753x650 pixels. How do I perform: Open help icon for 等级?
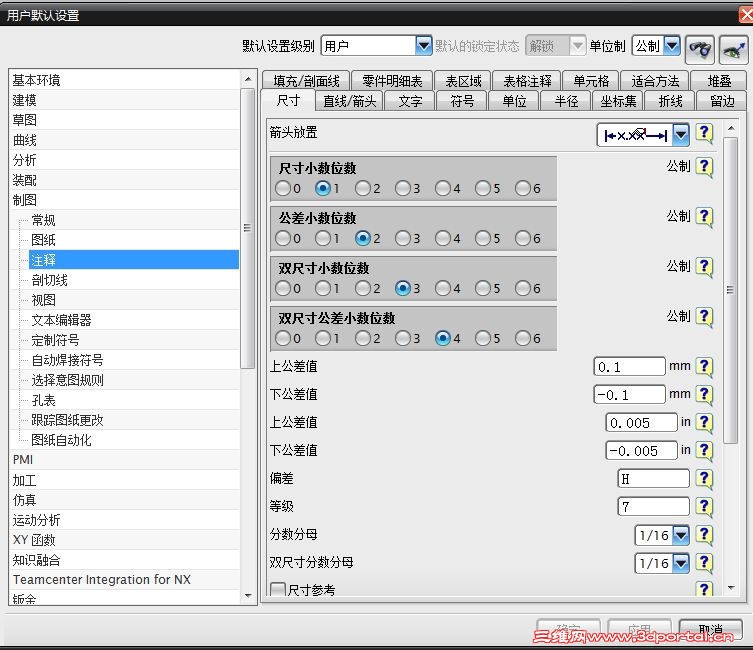point(704,507)
